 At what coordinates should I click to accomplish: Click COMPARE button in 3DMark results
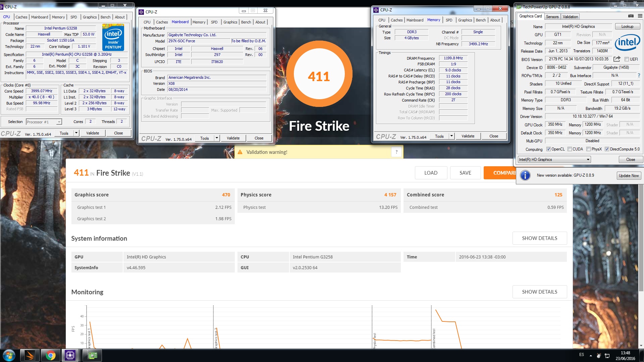pyautogui.click(x=500, y=173)
